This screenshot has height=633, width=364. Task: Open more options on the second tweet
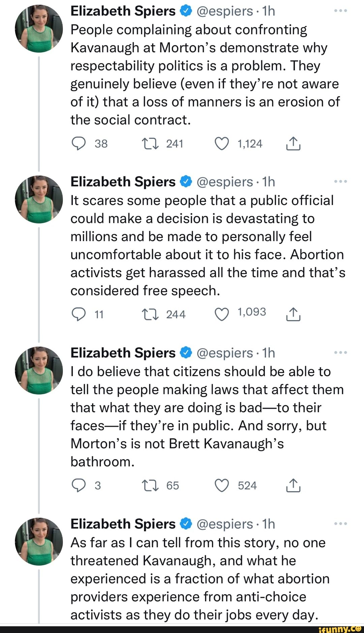coord(340,182)
